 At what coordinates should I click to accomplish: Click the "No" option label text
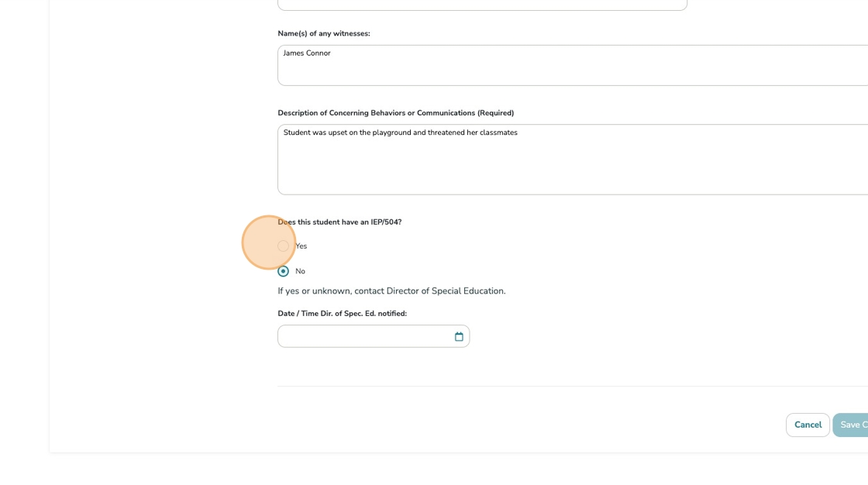pyautogui.click(x=301, y=271)
